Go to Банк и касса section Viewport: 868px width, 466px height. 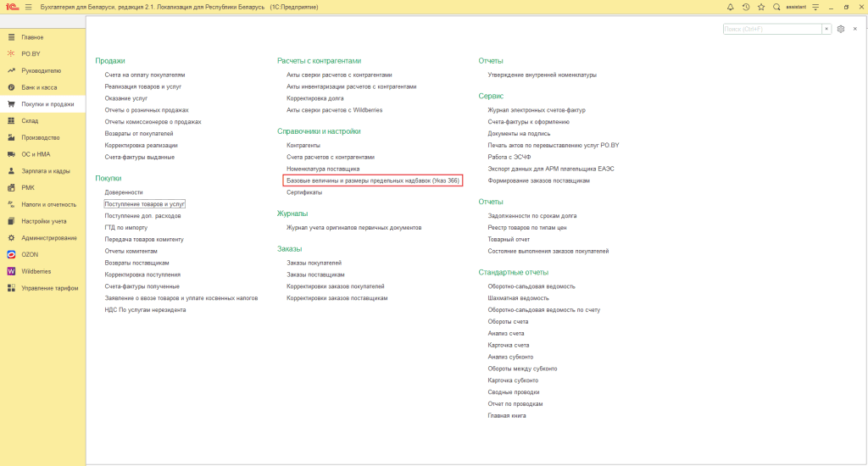pyautogui.click(x=39, y=87)
